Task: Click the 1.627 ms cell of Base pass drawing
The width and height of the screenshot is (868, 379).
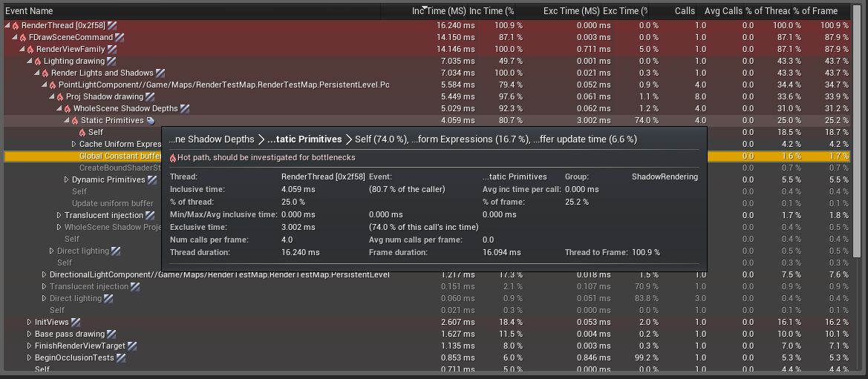Action: [x=458, y=334]
